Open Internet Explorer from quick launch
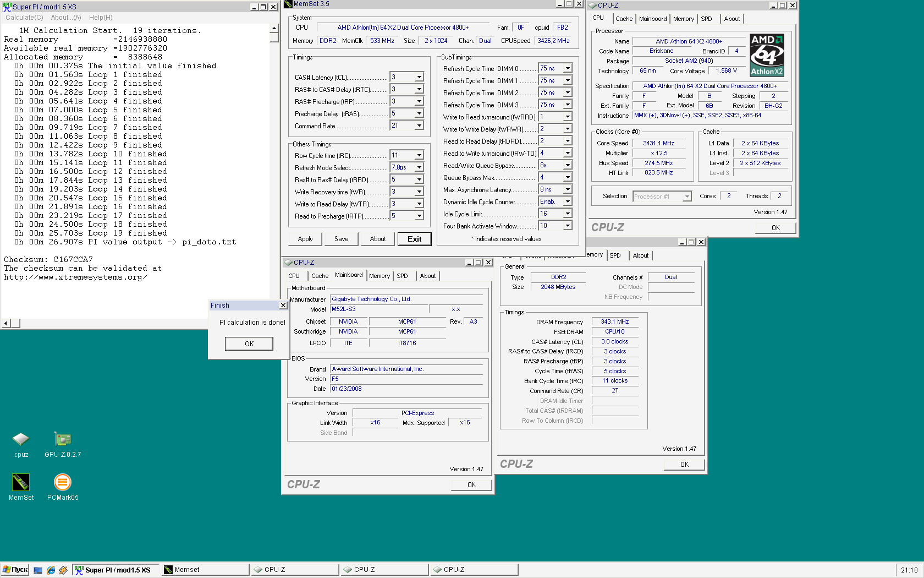 [51, 570]
